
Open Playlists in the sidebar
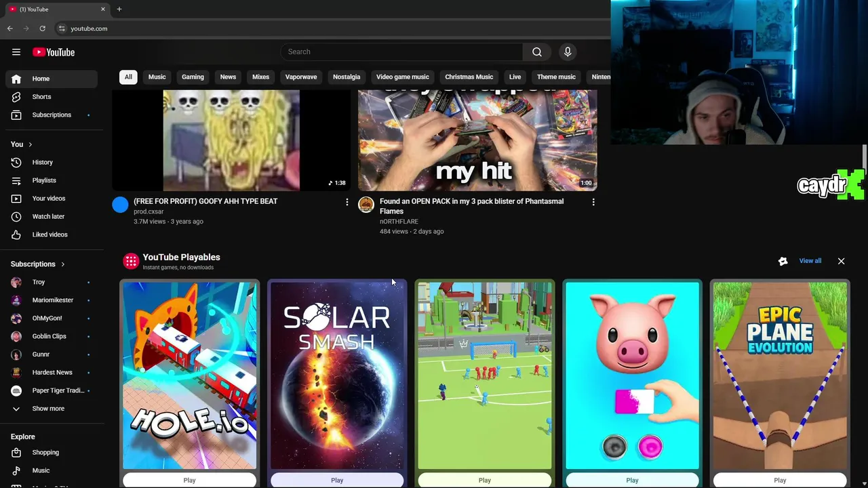pos(52,180)
